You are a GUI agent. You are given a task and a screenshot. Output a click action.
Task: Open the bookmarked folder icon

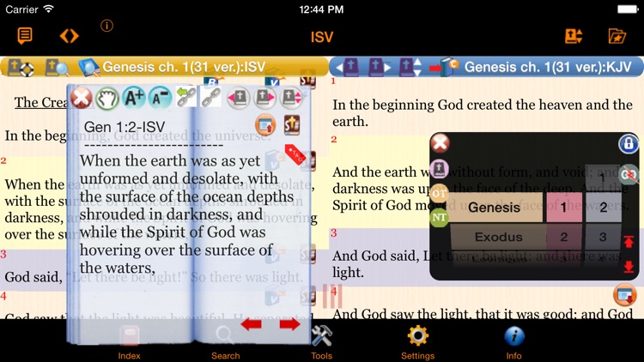[x=617, y=36]
